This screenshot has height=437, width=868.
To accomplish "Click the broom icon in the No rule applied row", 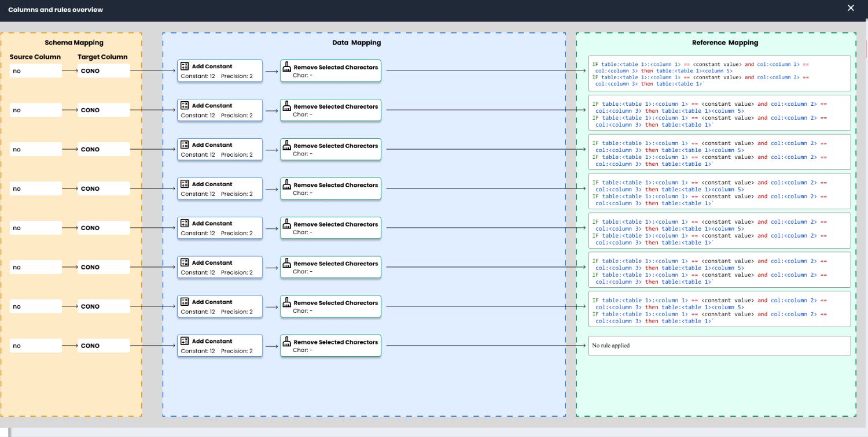I will (286, 342).
